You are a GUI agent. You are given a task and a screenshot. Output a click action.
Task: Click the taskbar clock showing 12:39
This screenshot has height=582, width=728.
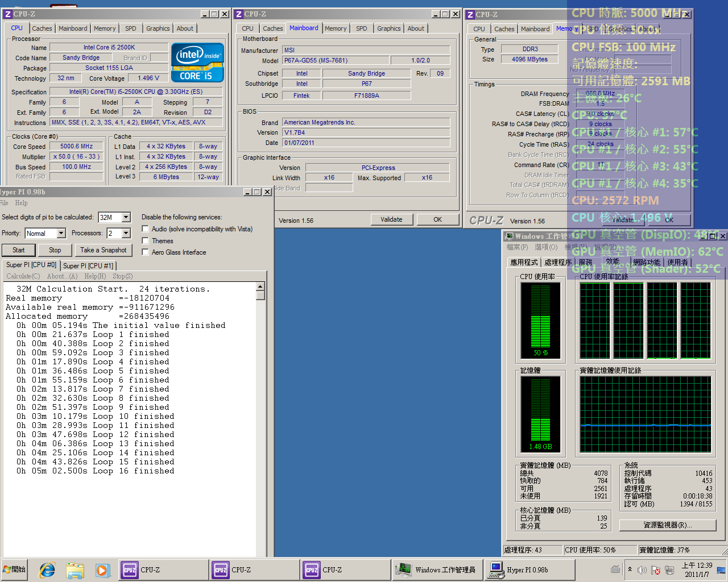pos(697,569)
